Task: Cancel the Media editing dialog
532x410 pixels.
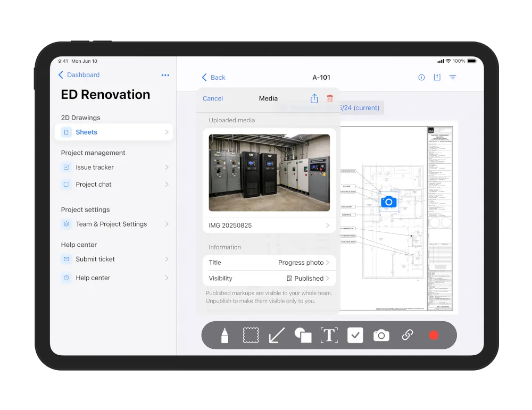Action: [x=212, y=98]
